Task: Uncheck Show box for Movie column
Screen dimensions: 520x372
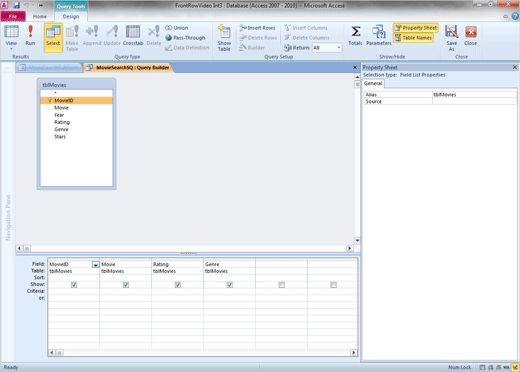Action: [126, 285]
